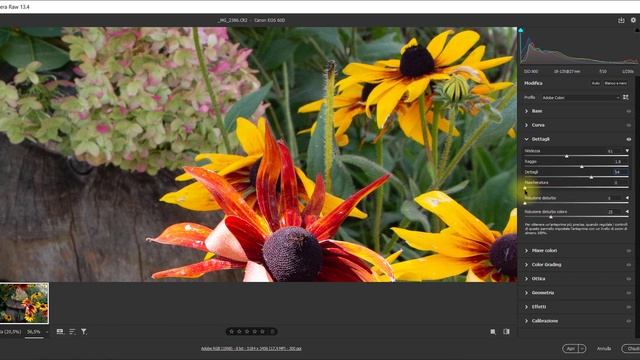Click the save image icon at top right

point(621,20)
